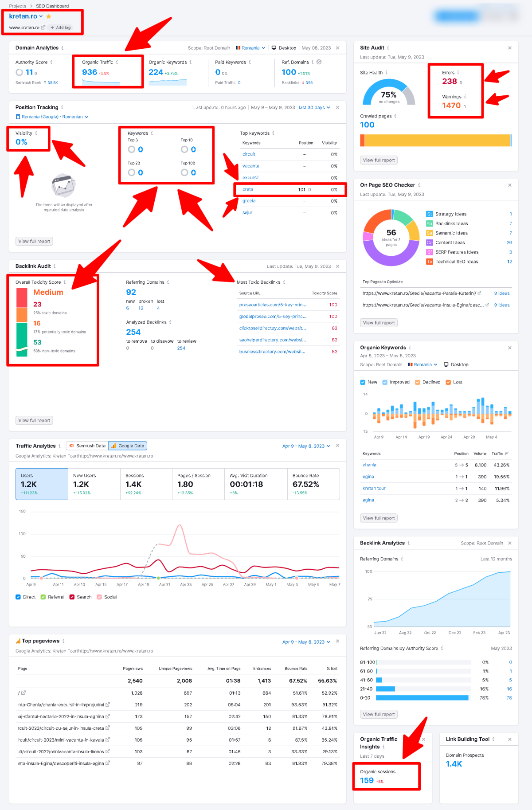This screenshot has width=532, height=810.
Task: Open the proseoarticles.com toxic backlink link
Action: pyautogui.click(x=273, y=305)
